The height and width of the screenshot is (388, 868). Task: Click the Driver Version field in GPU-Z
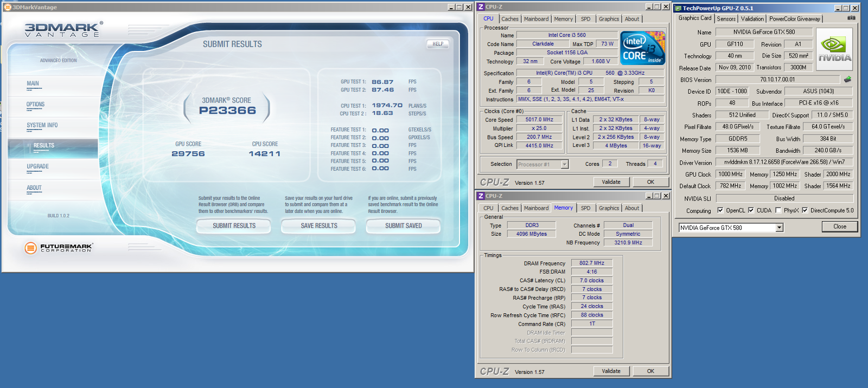[784, 162]
